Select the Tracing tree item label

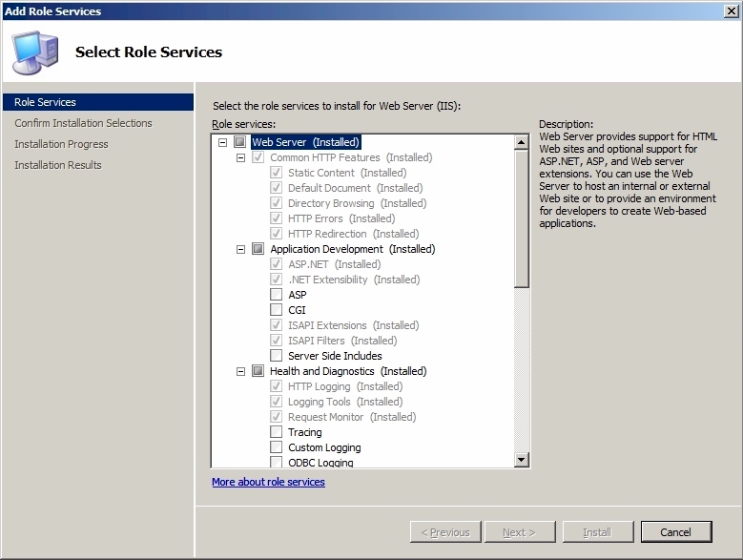304,432
